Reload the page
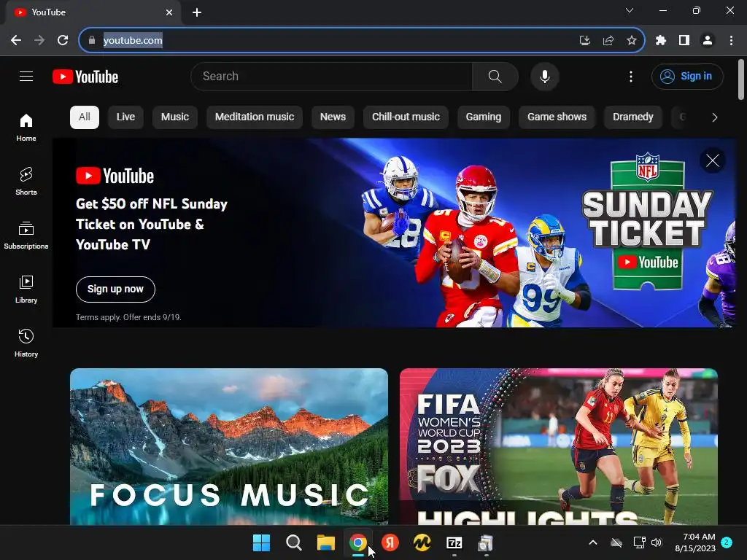Image resolution: width=747 pixels, height=560 pixels. (63, 41)
